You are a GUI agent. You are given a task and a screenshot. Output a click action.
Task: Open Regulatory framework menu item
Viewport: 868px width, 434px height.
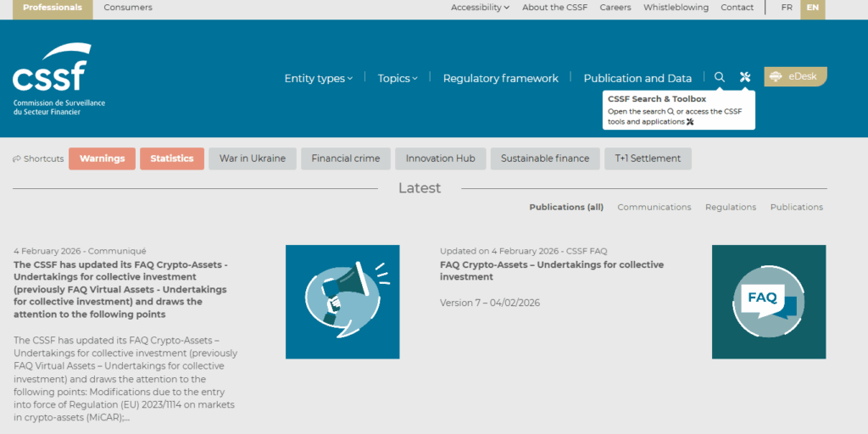(x=500, y=78)
